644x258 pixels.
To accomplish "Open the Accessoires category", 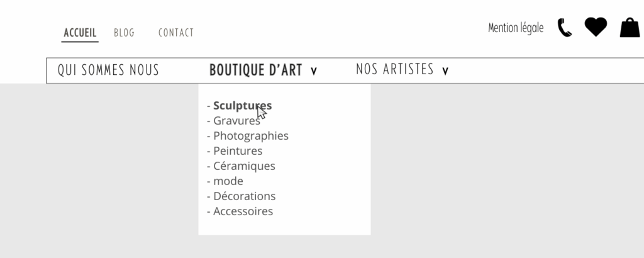I will (243, 211).
